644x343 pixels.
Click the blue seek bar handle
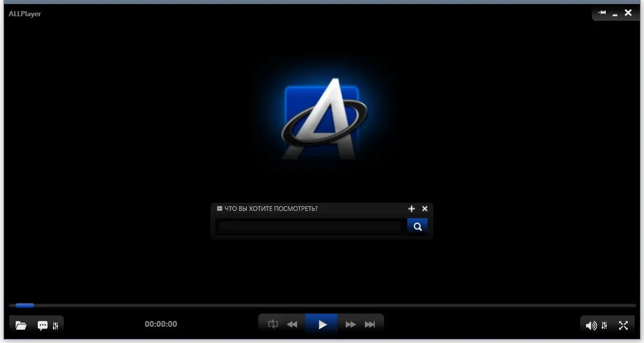[24, 305]
